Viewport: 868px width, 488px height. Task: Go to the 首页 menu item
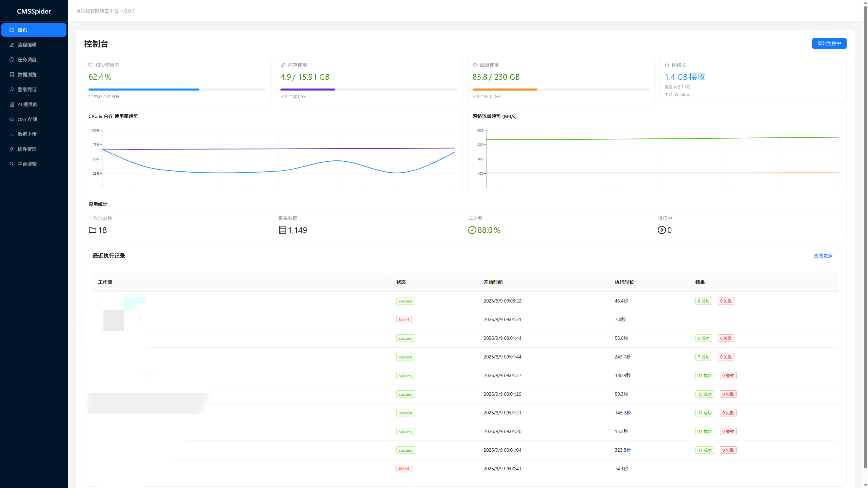tap(34, 30)
